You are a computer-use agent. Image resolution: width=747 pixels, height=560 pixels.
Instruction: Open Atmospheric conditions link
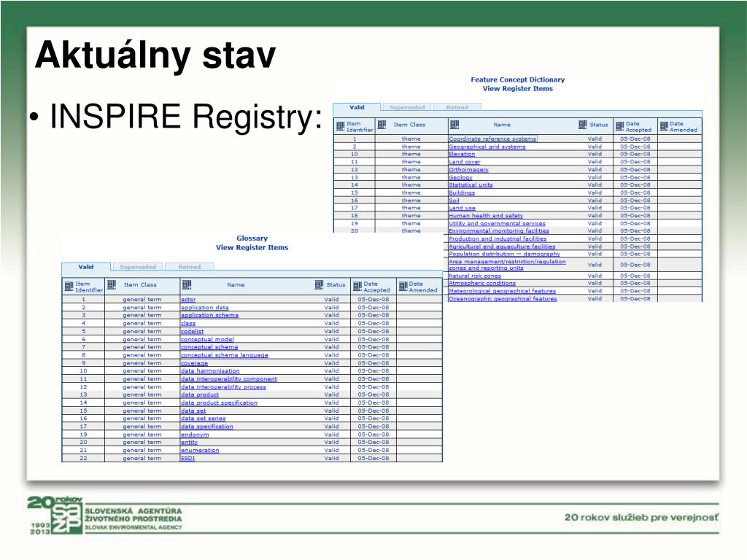482,283
